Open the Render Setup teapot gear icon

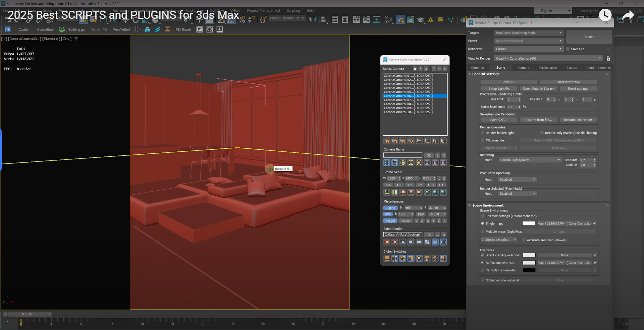tap(400, 20)
